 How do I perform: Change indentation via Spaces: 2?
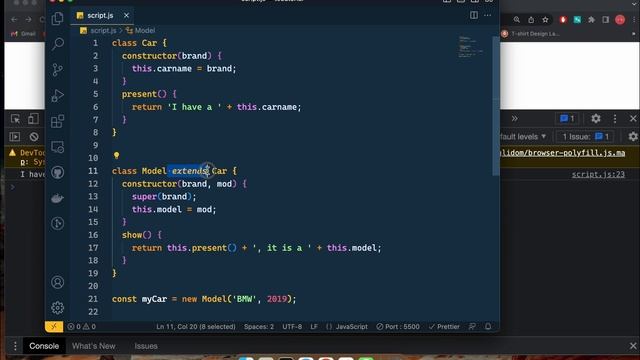click(x=259, y=327)
